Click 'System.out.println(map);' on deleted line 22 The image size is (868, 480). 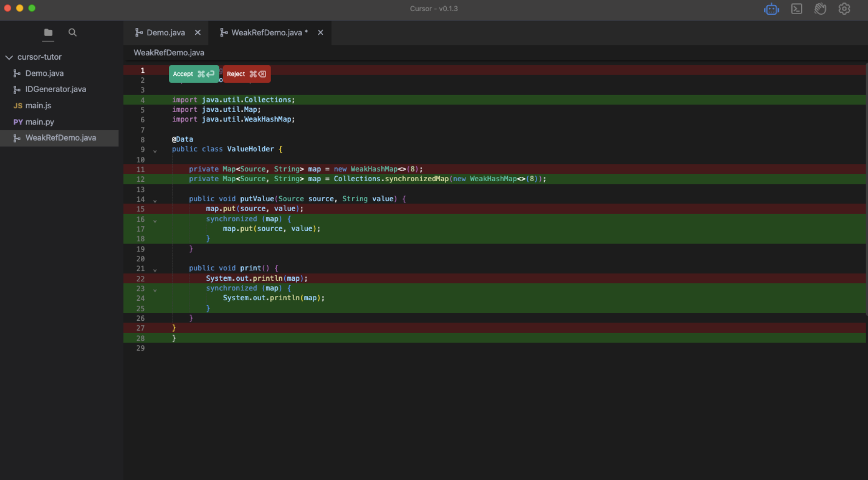tap(257, 278)
